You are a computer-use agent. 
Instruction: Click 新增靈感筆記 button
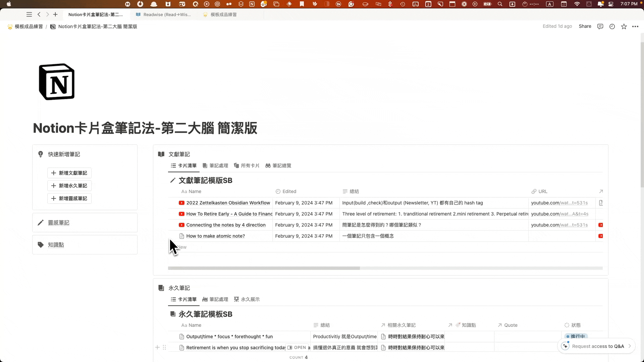(x=69, y=198)
